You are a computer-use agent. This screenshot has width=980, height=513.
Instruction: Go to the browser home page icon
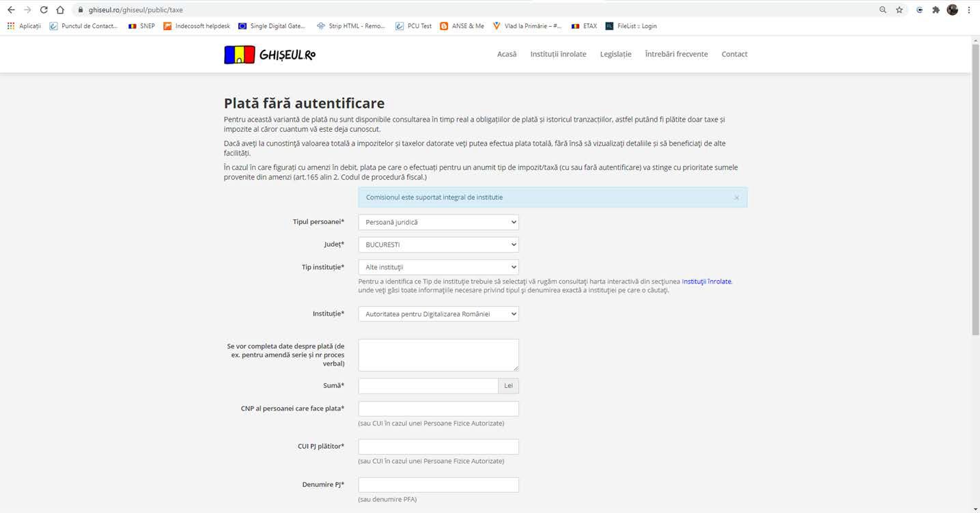point(60,10)
